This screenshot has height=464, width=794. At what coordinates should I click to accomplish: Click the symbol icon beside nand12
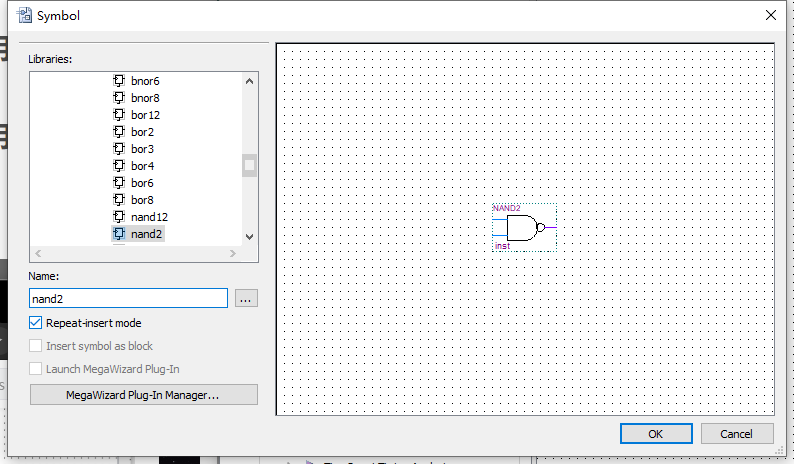pyautogui.click(x=118, y=217)
